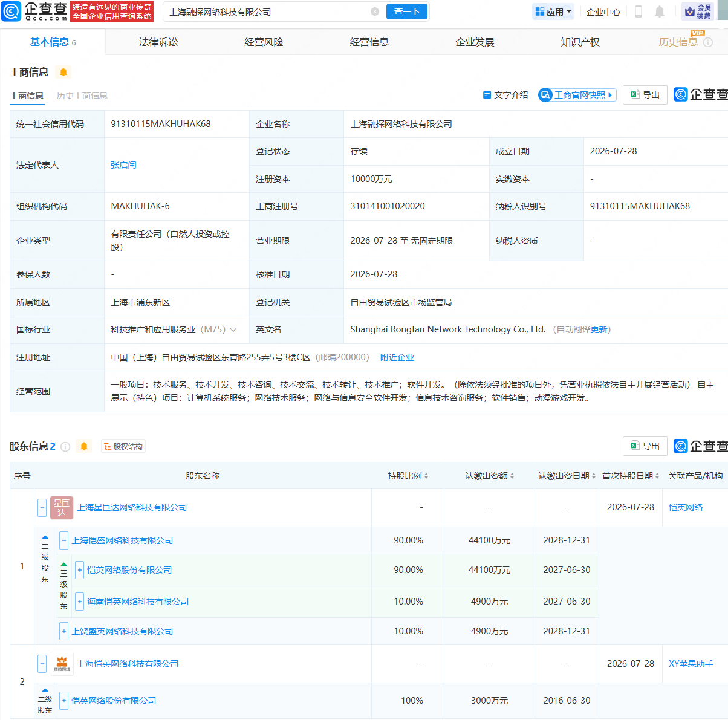Open the 股权结构 chart button

tap(123, 447)
